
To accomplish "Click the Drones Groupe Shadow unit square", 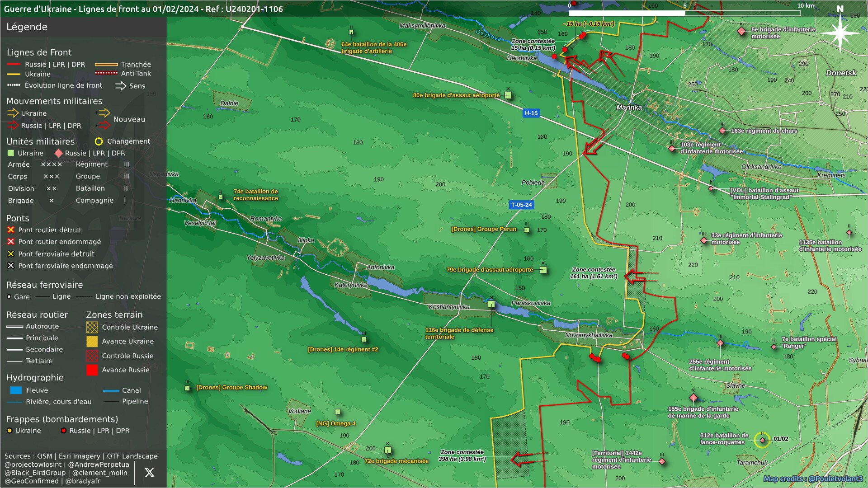I will 187,388.
